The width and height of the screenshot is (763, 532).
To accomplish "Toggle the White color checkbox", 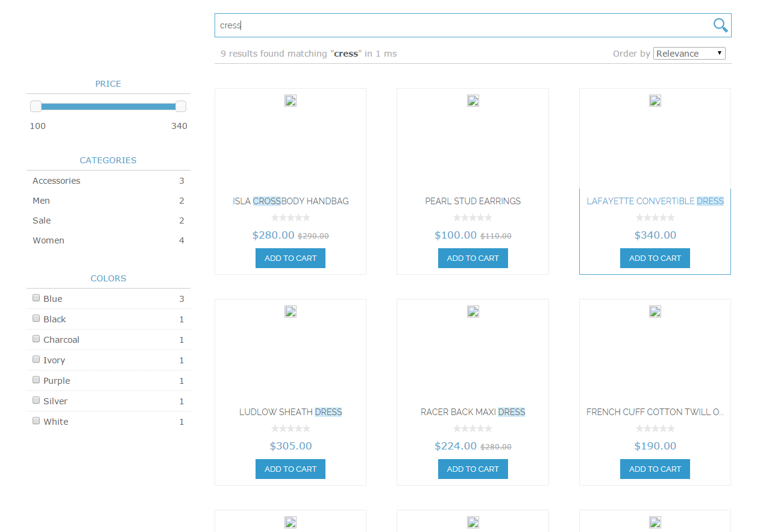I will 36,421.
